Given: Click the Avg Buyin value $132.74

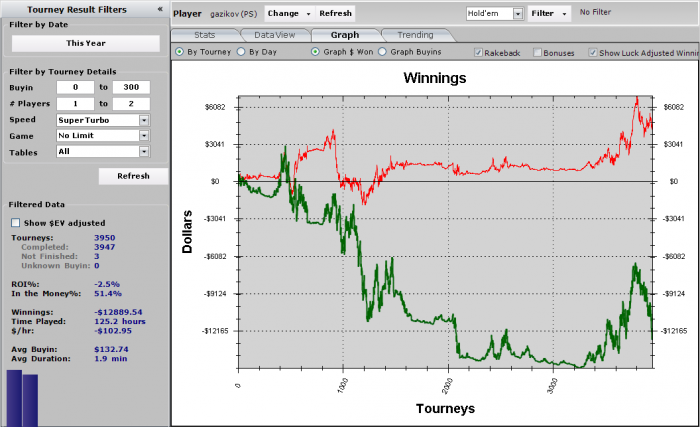Looking at the screenshot, I should [111, 349].
